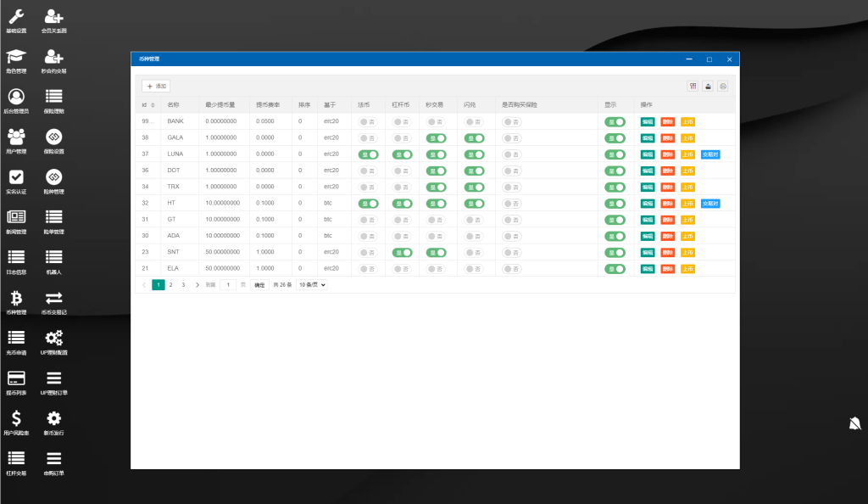Open UP理财配置 gears icon
Screen dimensions: 868x504
click(x=53, y=338)
